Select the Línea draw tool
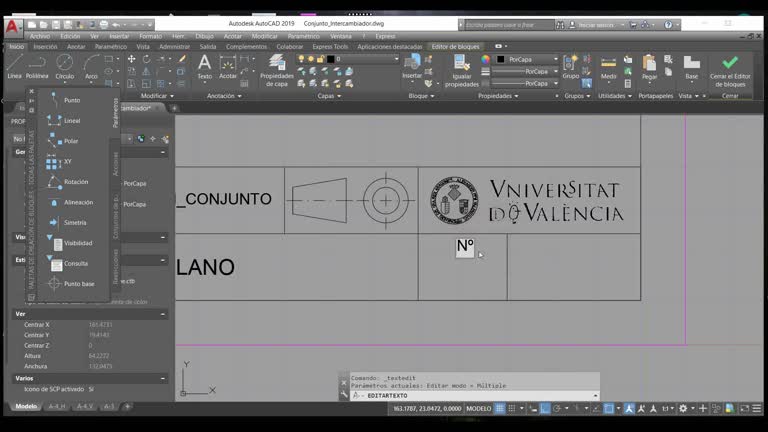The width and height of the screenshot is (768, 432). tap(14, 67)
